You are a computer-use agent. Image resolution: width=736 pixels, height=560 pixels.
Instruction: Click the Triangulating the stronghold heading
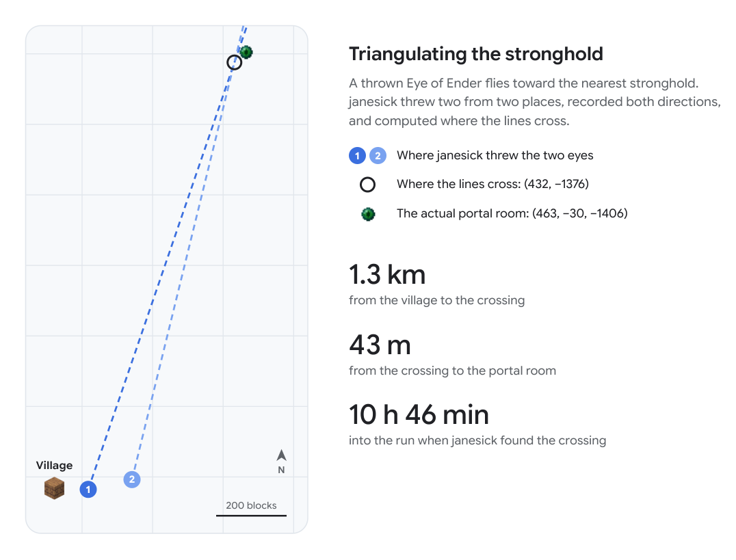tap(476, 54)
